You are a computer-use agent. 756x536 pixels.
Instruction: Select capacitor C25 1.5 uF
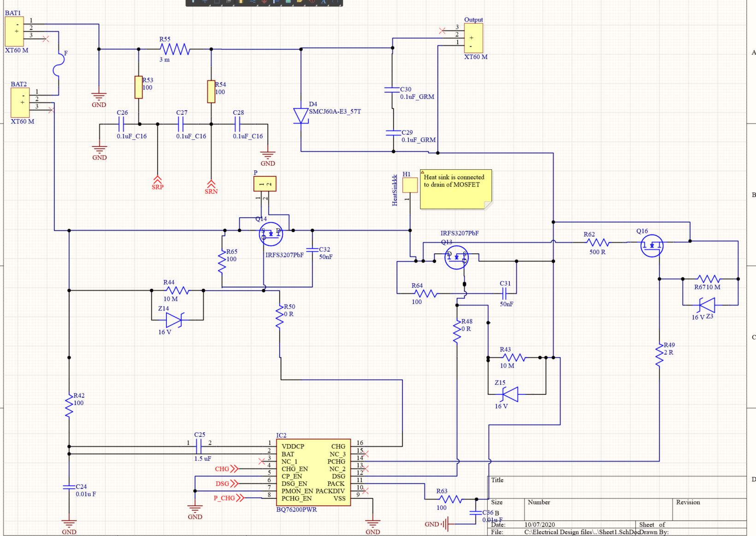pos(199,447)
